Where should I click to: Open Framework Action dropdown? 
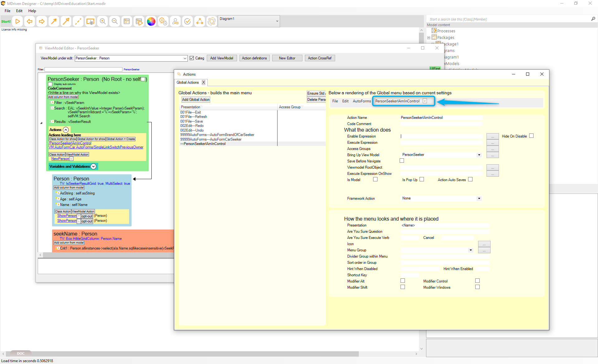pyautogui.click(x=479, y=198)
